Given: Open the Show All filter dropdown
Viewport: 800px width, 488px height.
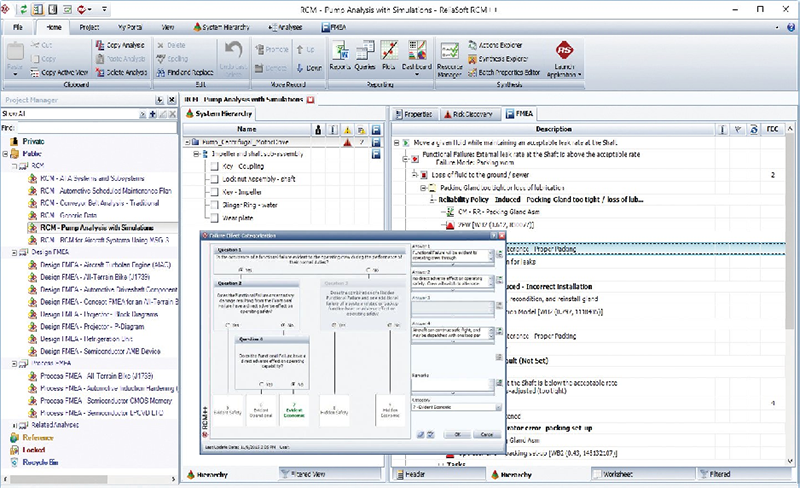Looking at the screenshot, I should [142, 114].
